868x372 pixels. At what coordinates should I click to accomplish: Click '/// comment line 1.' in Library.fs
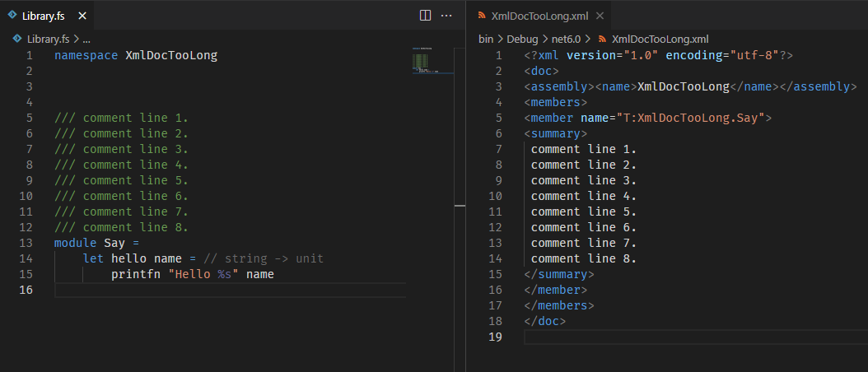pyautogui.click(x=121, y=118)
